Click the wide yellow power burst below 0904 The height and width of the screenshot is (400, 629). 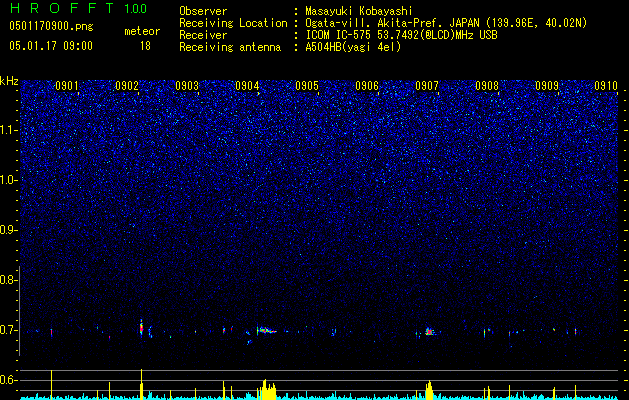267,390
